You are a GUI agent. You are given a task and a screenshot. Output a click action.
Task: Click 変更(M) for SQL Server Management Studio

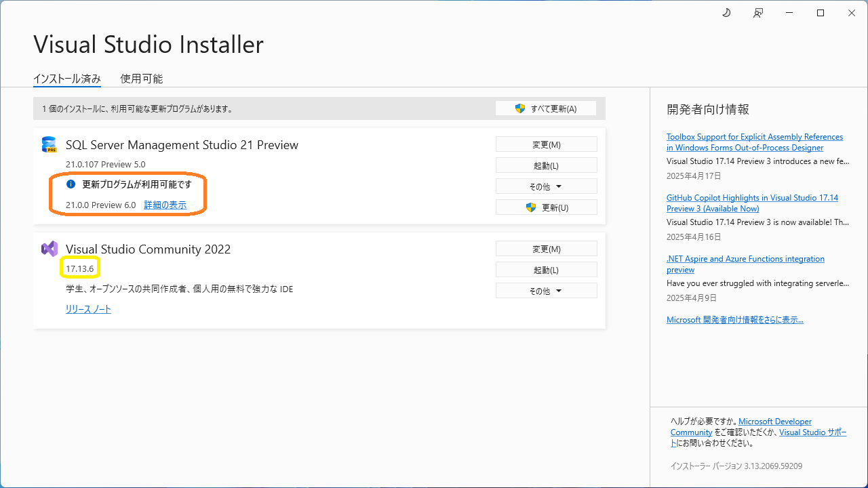[x=547, y=144]
